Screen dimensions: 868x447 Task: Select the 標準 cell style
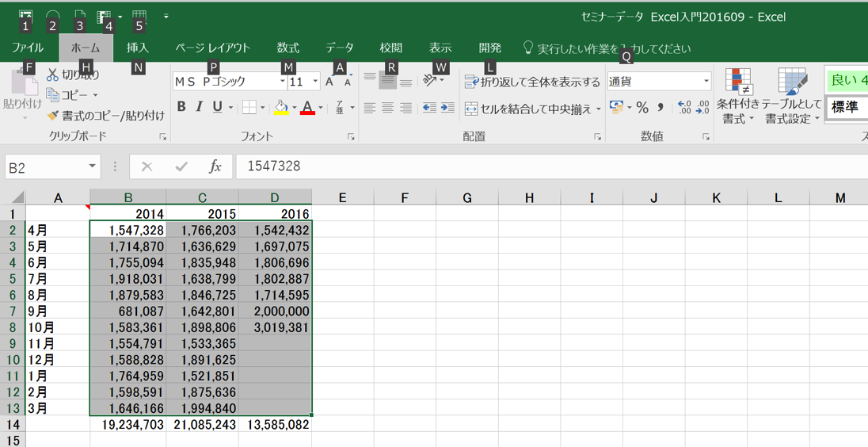[846, 107]
